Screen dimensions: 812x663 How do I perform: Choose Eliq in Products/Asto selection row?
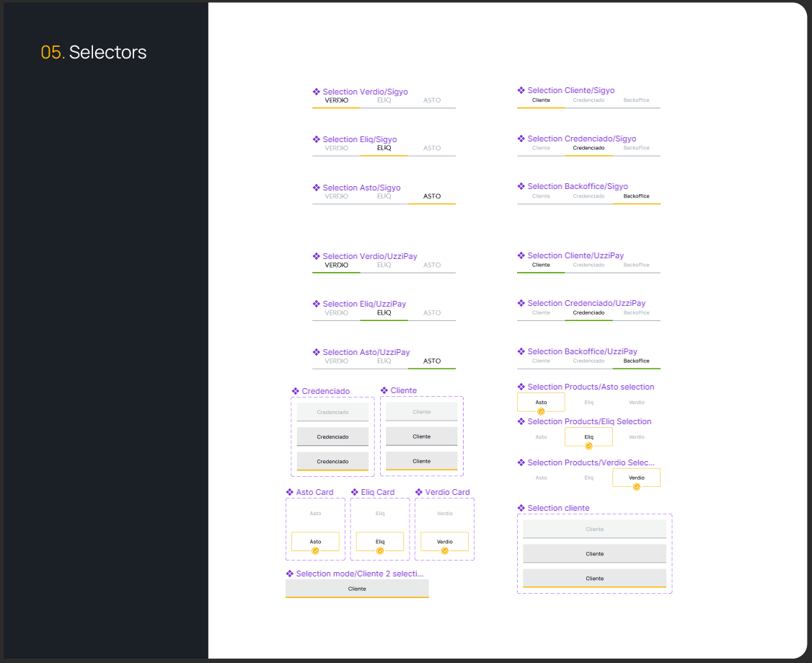click(588, 403)
